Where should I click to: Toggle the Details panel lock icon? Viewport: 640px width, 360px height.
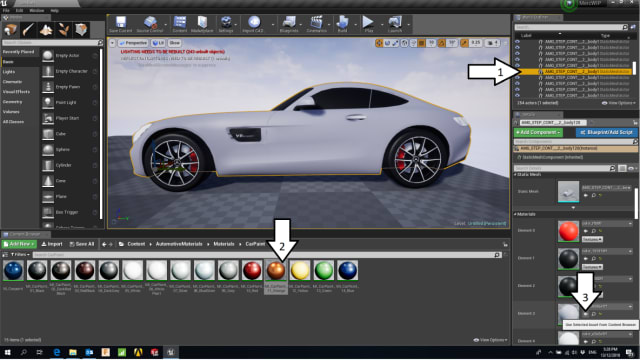pyautogui.click(x=635, y=122)
